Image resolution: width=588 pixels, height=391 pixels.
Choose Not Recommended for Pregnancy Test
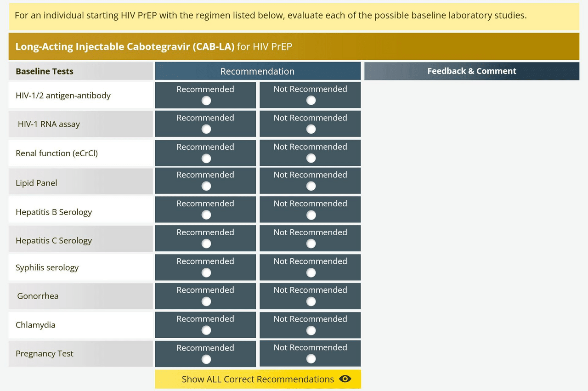tap(311, 359)
